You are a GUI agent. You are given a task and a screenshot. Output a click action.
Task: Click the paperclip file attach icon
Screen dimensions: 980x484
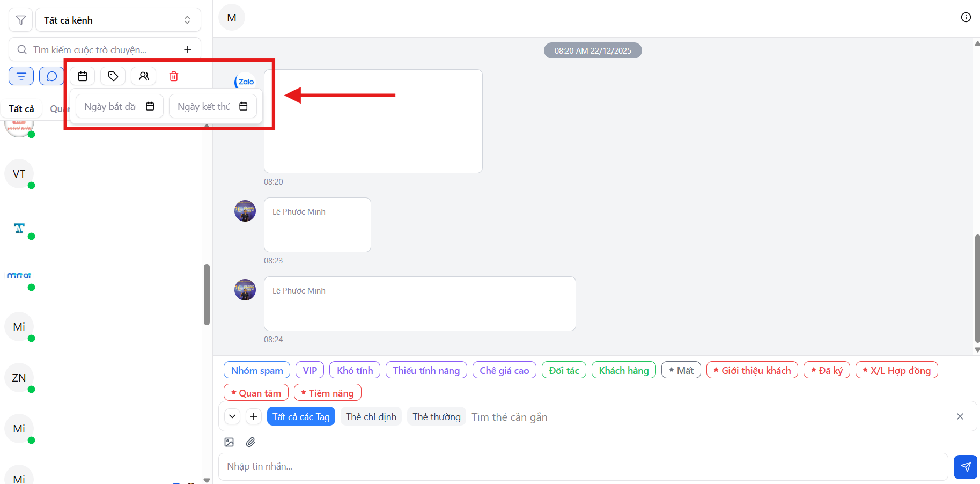250,442
